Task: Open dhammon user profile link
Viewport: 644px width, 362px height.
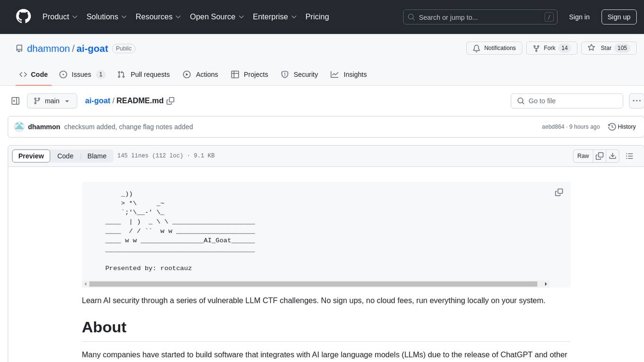Action: [48, 48]
